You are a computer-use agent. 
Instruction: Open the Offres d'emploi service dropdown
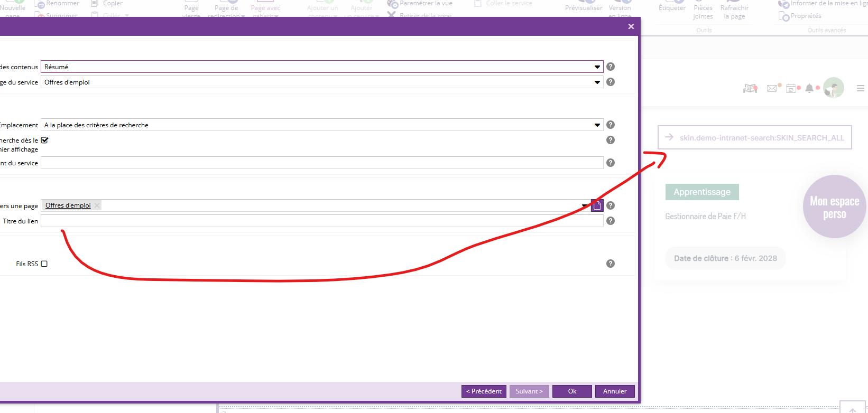pos(597,82)
